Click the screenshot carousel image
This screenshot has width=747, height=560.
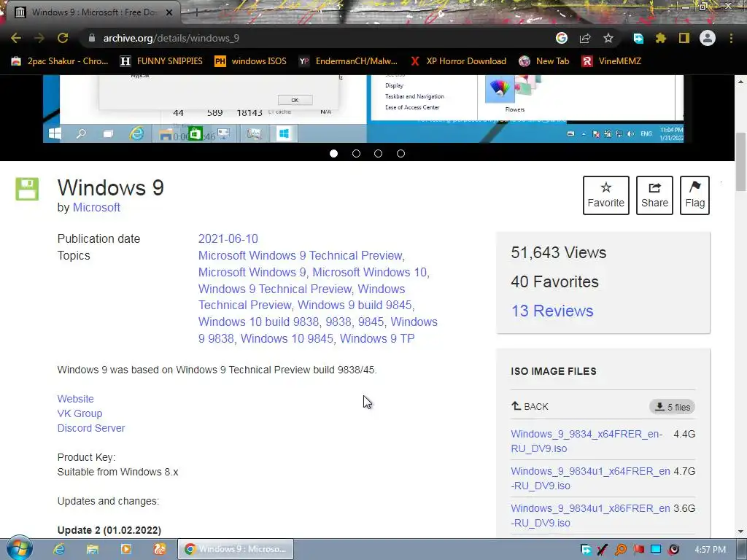tap(363, 109)
